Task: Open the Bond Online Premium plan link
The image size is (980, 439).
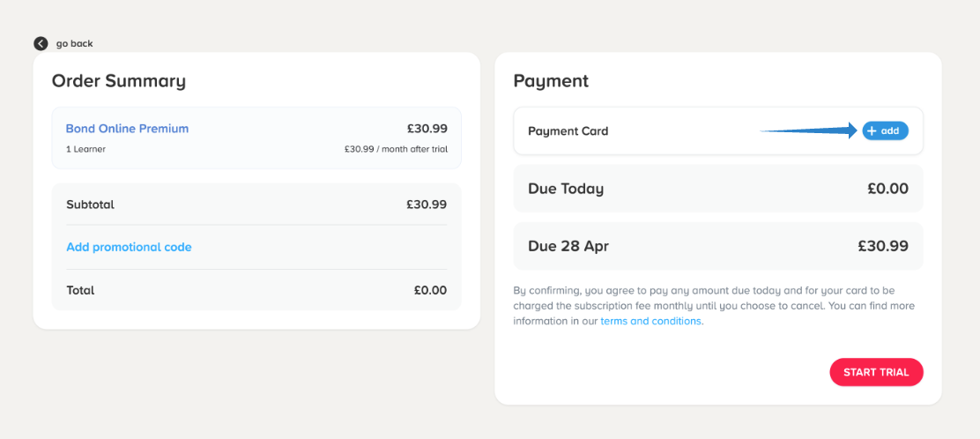Action: pos(127,129)
